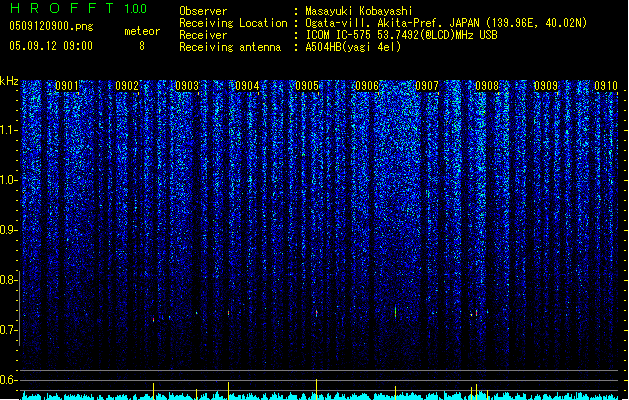Click the 0905 time marker
Viewport: 629px width, 400px height.
click(x=307, y=86)
